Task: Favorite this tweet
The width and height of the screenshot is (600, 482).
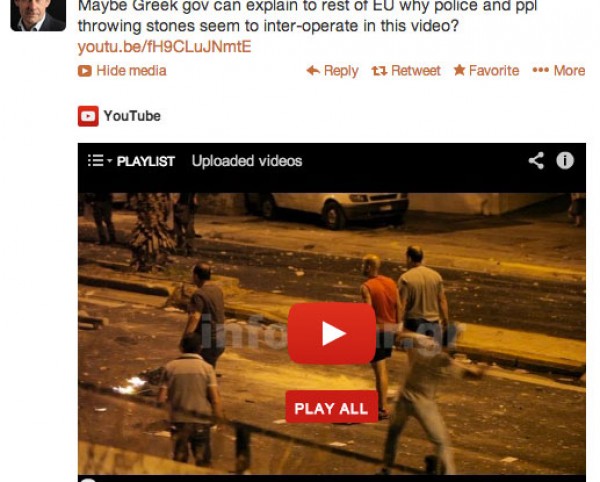Action: (x=486, y=71)
